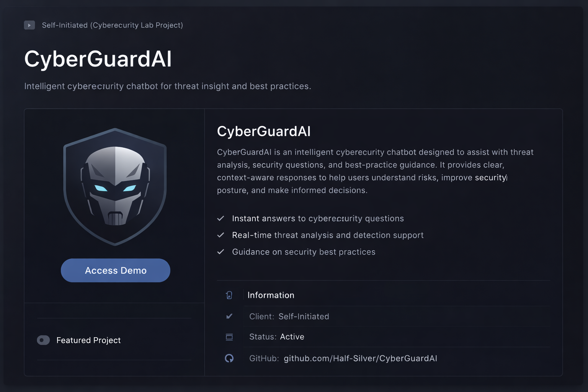
Task: Click the checkmark icon on the Client row
Action: pos(229,316)
